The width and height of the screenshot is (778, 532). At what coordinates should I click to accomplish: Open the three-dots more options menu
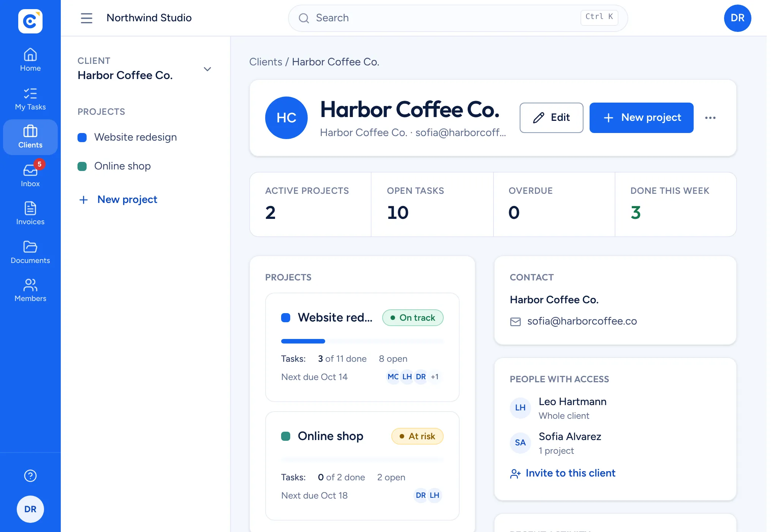(710, 118)
